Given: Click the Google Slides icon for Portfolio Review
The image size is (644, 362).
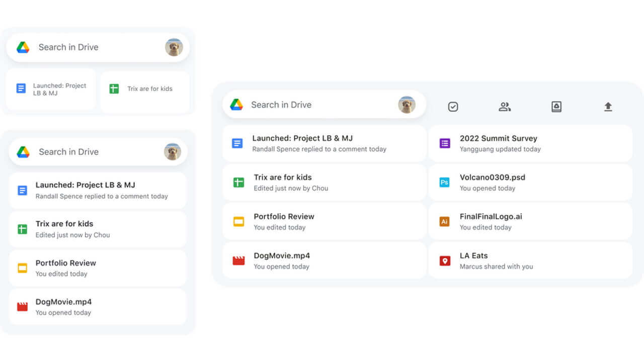Looking at the screenshot, I should click(237, 221).
